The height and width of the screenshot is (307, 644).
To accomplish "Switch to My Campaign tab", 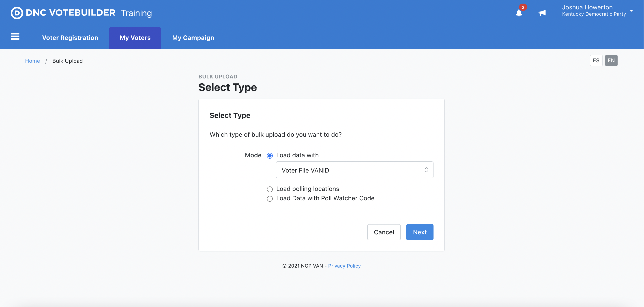I will coord(193,38).
